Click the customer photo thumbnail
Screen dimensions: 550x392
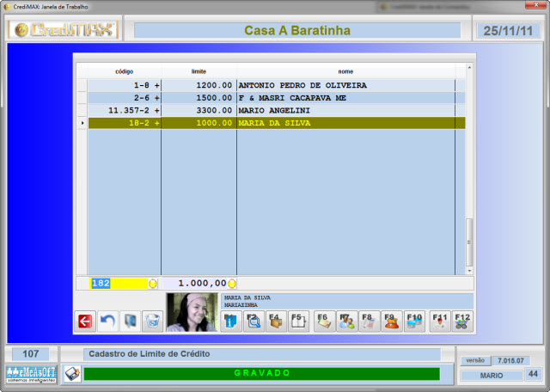(x=191, y=313)
